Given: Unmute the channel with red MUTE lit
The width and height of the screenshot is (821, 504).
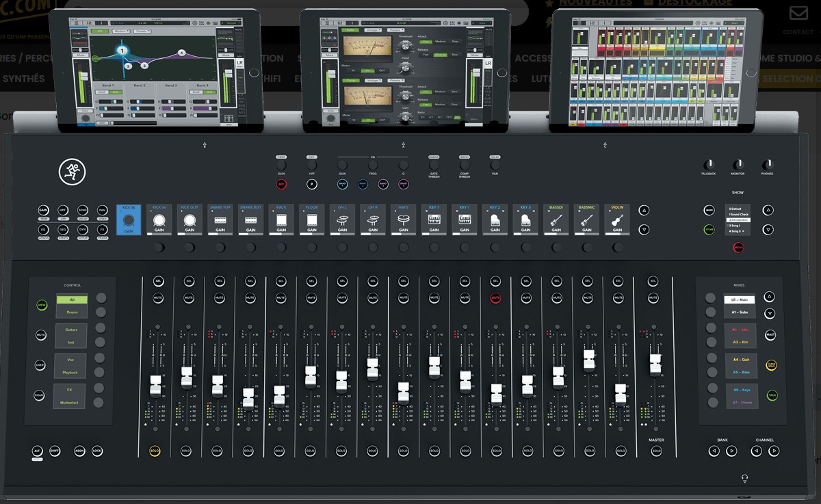Looking at the screenshot, I should tap(495, 298).
